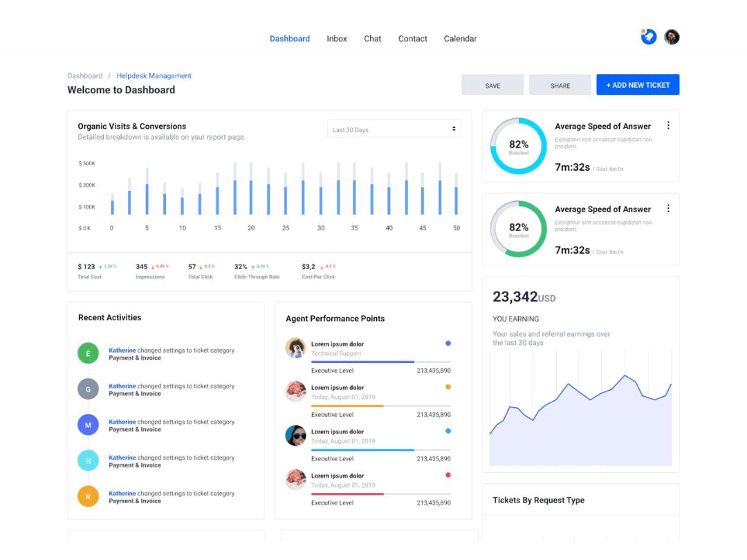This screenshot has width=747, height=560.
Task: Click the Welcome to Dashboard title
Action: point(122,90)
